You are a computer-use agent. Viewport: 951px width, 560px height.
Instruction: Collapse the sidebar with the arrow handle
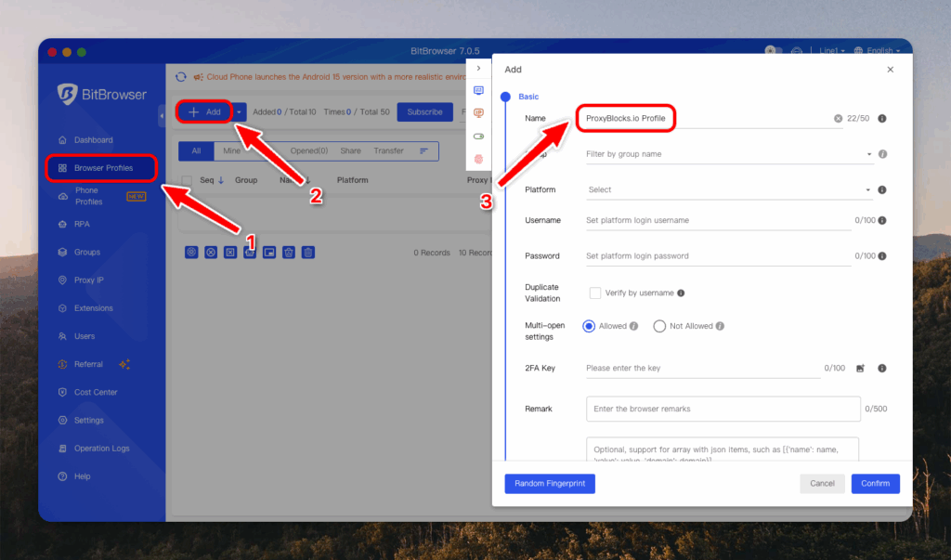162,115
